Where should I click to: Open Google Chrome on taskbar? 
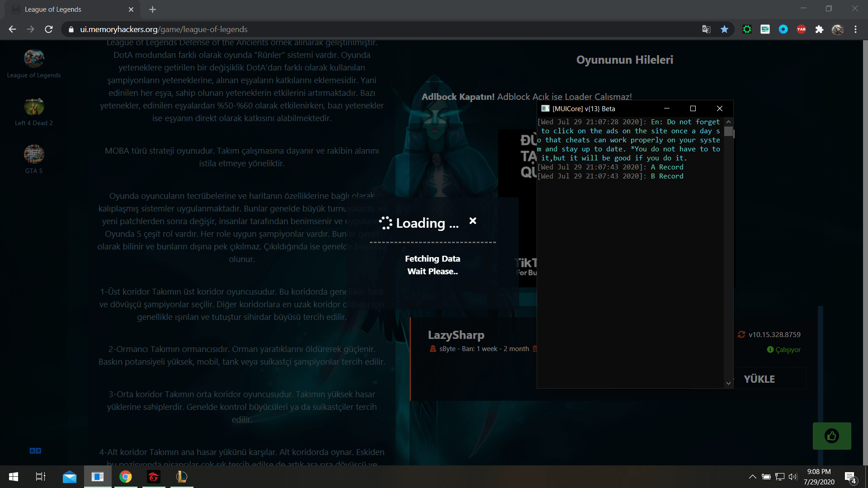[126, 477]
